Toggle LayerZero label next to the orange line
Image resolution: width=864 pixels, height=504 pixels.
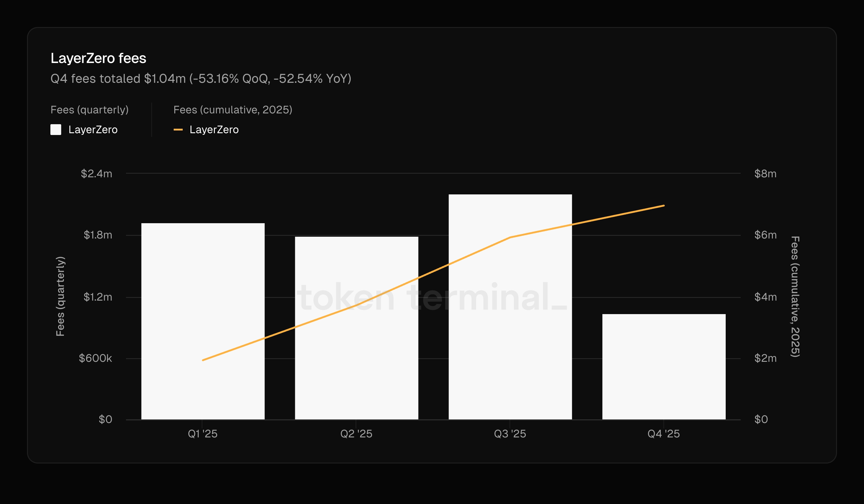coord(214,130)
